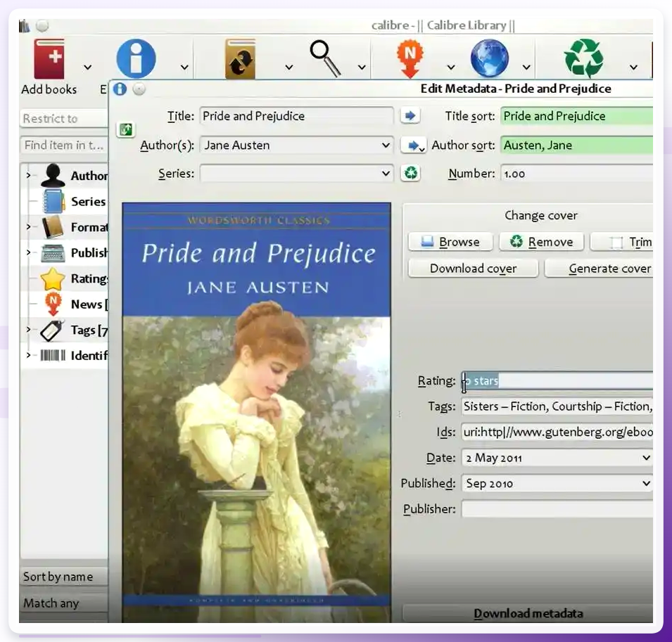Click the magnifying glass View icon
Screen dimensions: 672x642
[325, 58]
